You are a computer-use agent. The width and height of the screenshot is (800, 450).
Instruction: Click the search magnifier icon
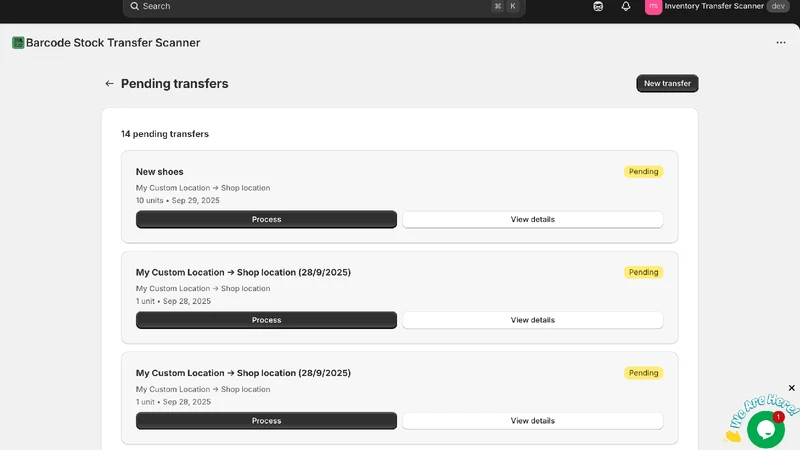click(134, 6)
